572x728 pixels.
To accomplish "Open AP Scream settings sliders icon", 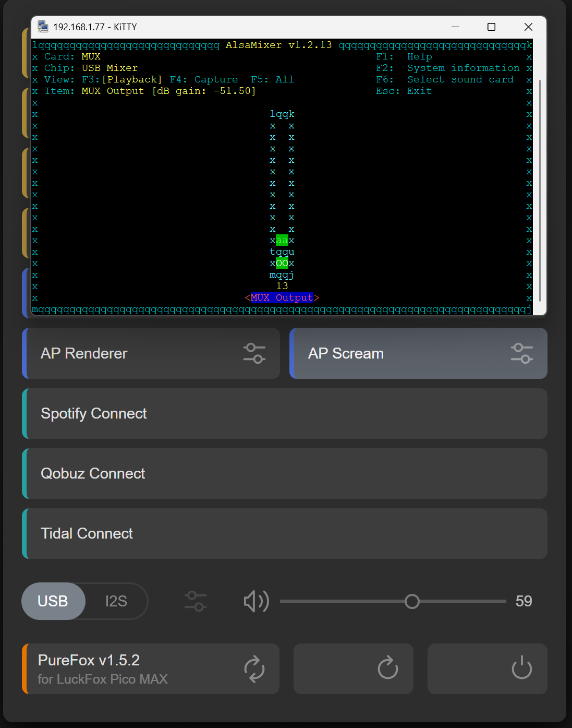I will pyautogui.click(x=521, y=353).
